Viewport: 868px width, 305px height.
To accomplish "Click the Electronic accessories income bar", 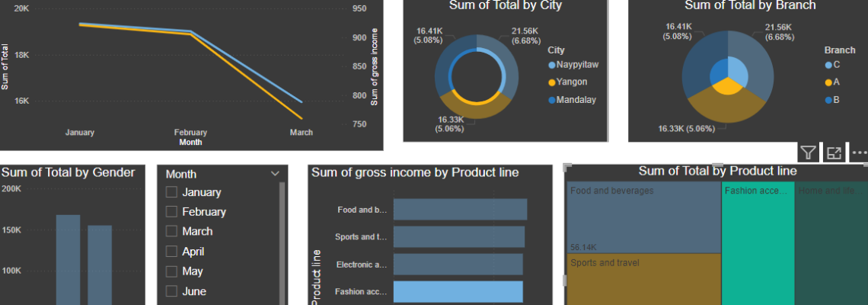I will click(458, 265).
